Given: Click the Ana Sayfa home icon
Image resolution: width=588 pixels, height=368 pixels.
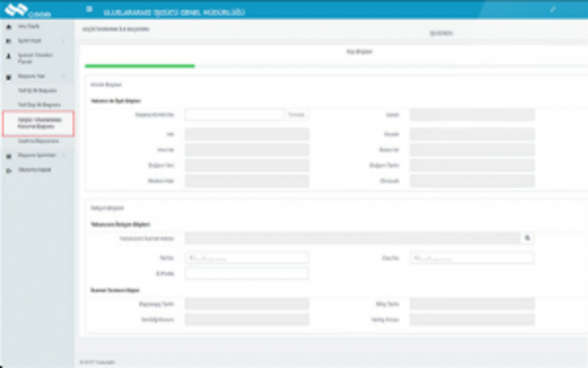Looking at the screenshot, I should coord(8,27).
